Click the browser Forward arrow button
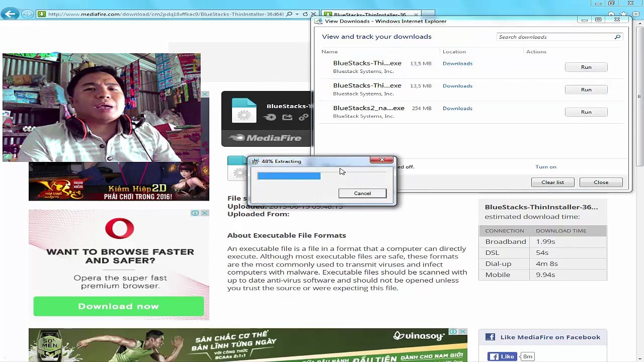Viewport: 644px width, 362px height. point(28,14)
